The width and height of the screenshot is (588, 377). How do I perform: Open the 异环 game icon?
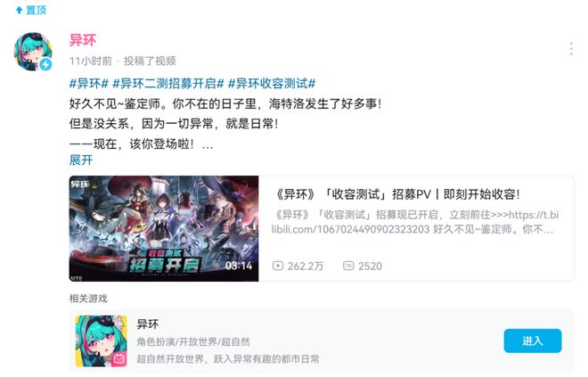click(102, 341)
